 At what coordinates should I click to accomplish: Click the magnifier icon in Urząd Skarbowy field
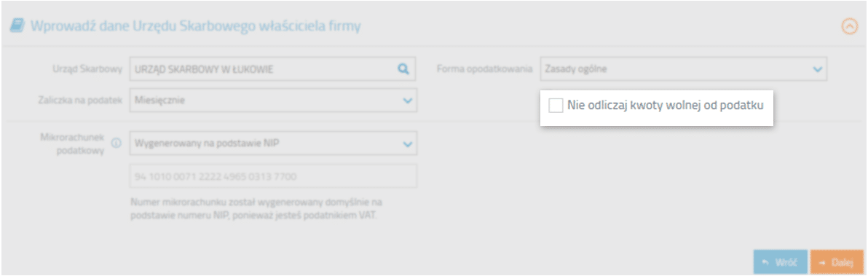click(403, 69)
